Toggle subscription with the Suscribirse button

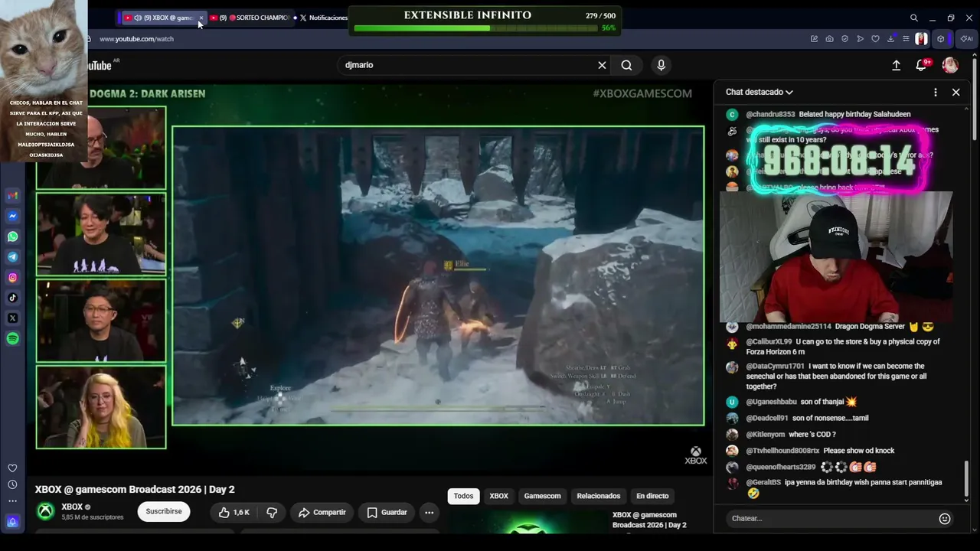[164, 512]
